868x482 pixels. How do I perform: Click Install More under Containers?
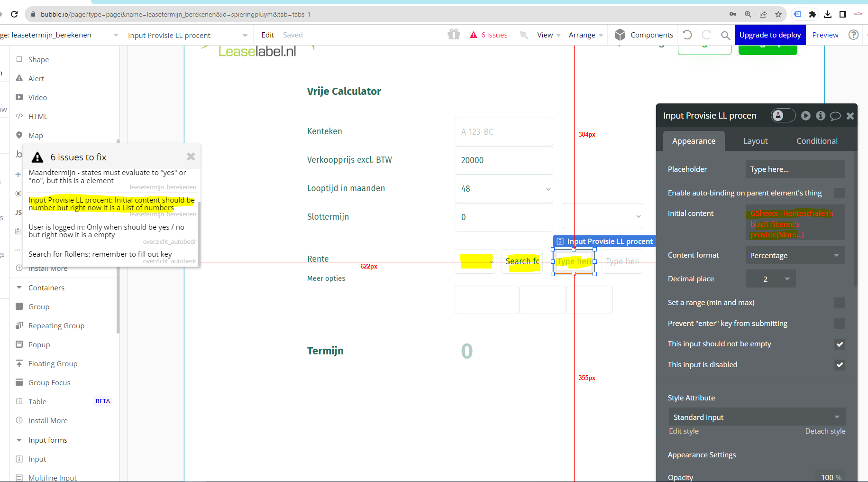coord(48,420)
